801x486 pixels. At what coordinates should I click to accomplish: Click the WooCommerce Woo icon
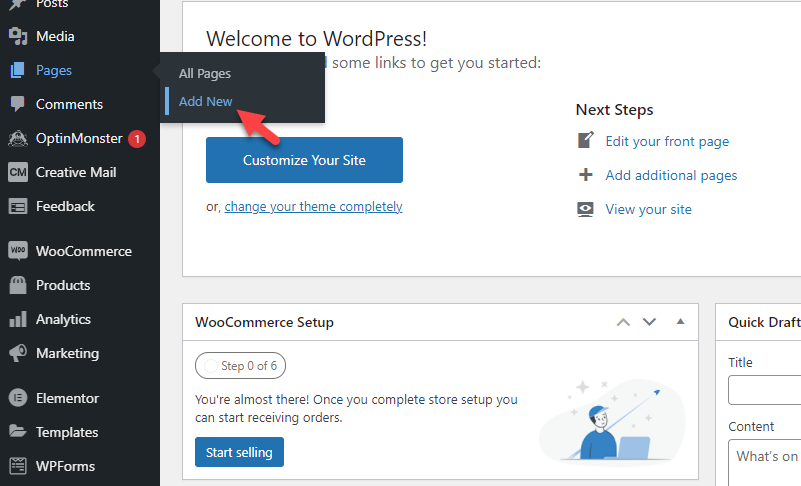18,251
